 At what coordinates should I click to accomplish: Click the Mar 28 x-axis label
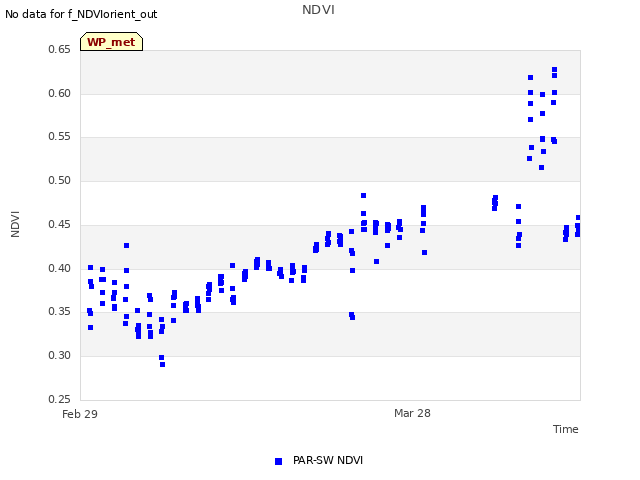coord(412,413)
